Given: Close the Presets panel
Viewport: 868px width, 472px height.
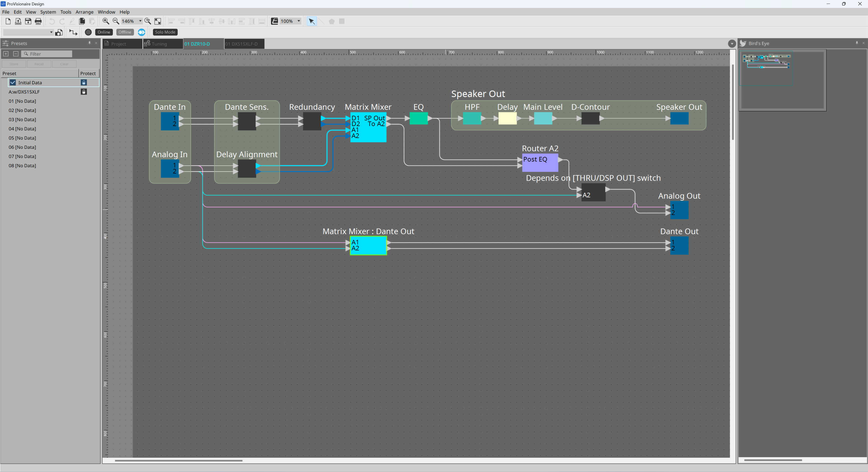Looking at the screenshot, I should [x=96, y=43].
